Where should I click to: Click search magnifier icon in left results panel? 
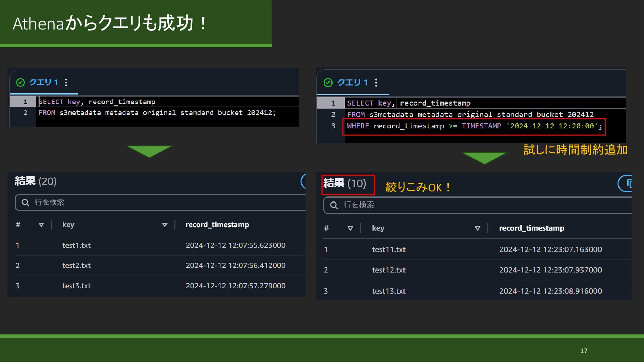click(25, 202)
